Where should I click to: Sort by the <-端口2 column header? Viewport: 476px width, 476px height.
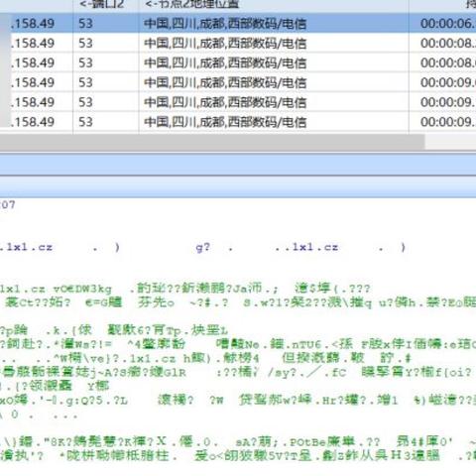point(102,4)
